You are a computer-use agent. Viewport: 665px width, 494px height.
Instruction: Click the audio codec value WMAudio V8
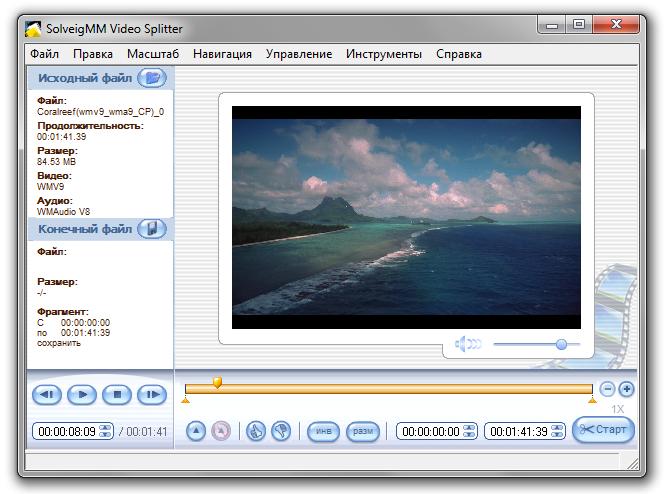click(64, 211)
